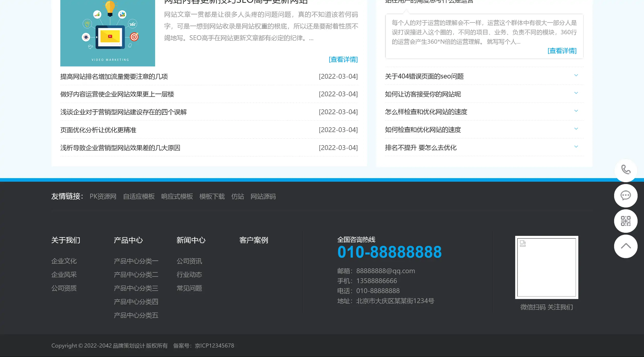The width and height of the screenshot is (644, 357).
Task: Open 客户案例 footer section
Action: click(x=254, y=240)
